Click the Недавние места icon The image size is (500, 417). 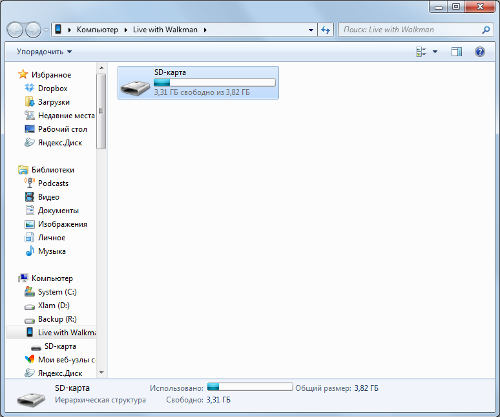(x=29, y=115)
